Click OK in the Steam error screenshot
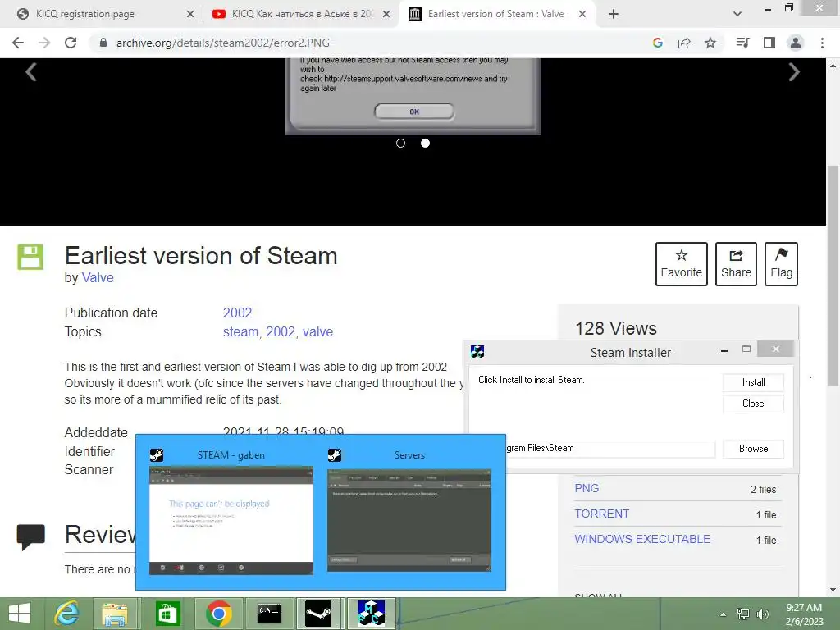This screenshot has height=630, width=840. pyautogui.click(x=414, y=112)
